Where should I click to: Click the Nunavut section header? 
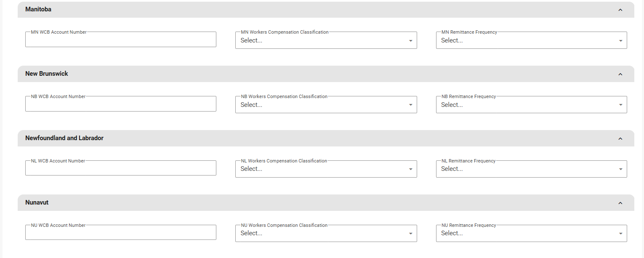[x=37, y=202]
